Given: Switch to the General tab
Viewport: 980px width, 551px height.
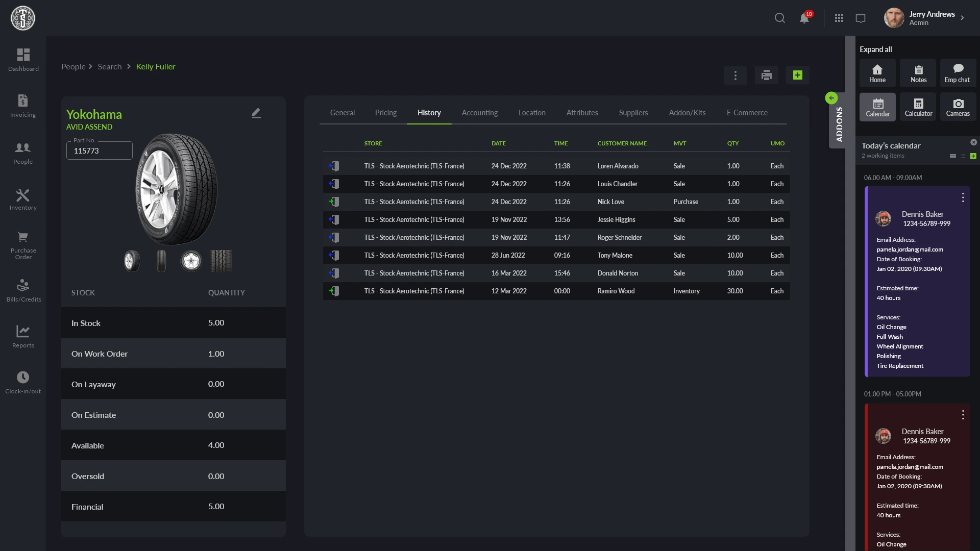Looking at the screenshot, I should tap(342, 113).
